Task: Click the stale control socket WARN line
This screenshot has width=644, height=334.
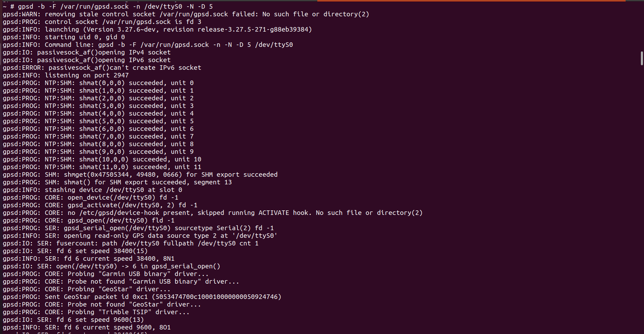Action: click(x=186, y=14)
